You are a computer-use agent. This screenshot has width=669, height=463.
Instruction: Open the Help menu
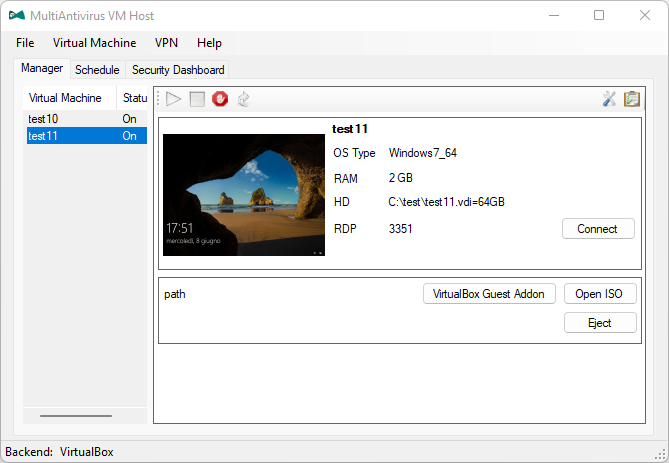click(x=209, y=43)
